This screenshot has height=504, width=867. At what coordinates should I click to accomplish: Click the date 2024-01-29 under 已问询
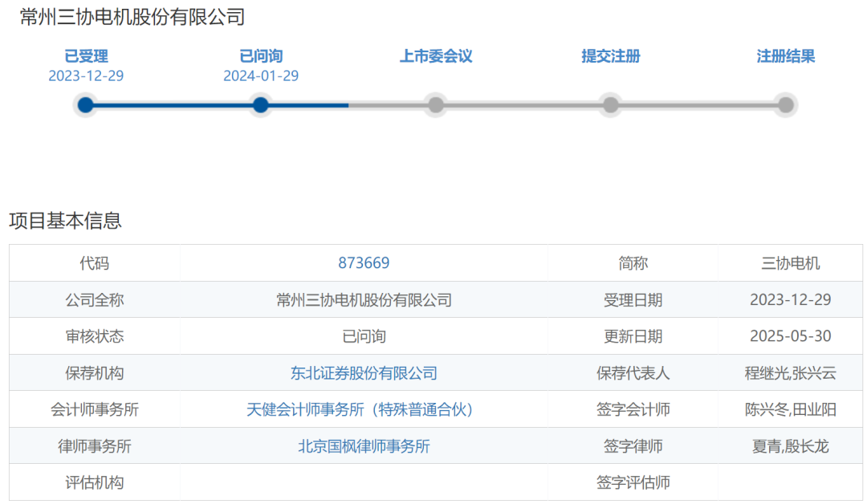(260, 75)
